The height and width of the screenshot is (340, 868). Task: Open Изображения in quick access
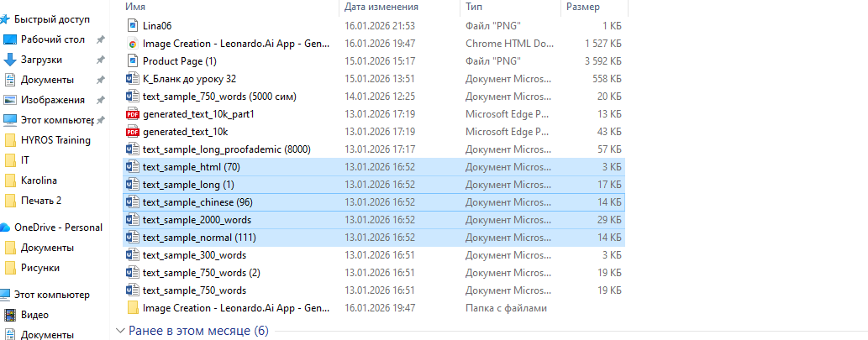coord(53,100)
